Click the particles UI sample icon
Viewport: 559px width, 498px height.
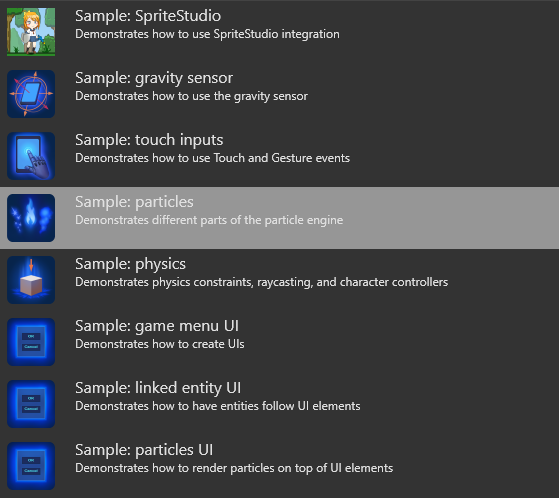(x=31, y=466)
